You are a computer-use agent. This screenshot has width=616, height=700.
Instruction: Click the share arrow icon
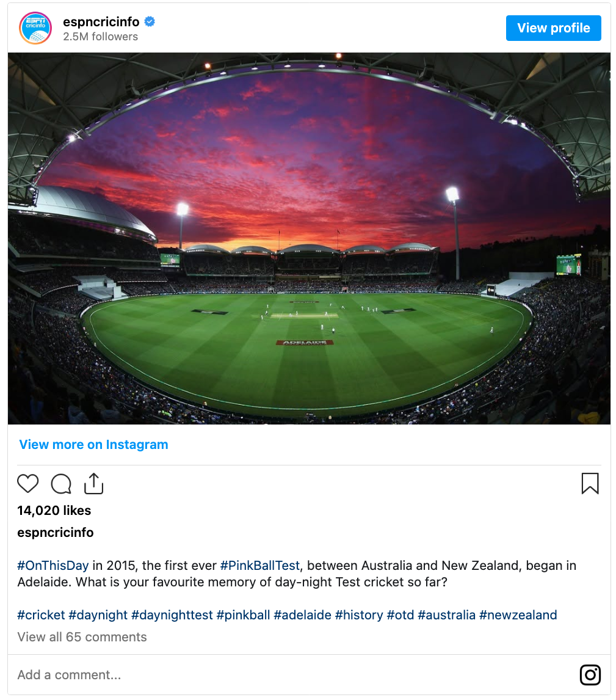[x=93, y=483]
